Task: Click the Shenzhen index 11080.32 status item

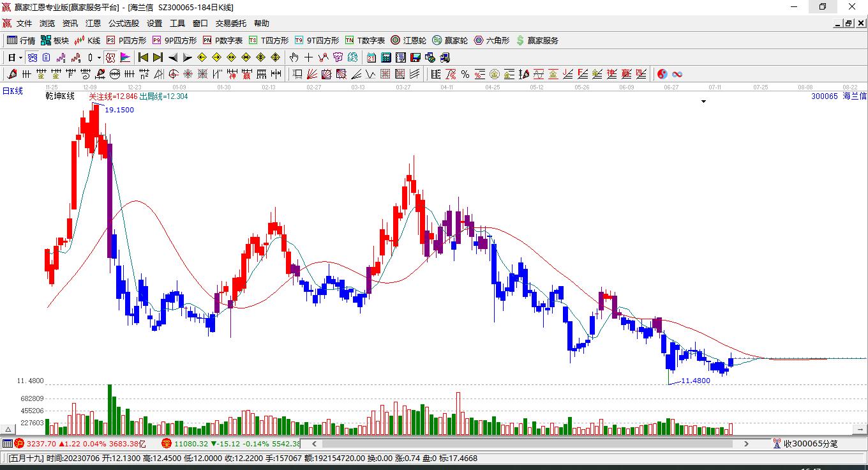Action: pyautogui.click(x=230, y=443)
